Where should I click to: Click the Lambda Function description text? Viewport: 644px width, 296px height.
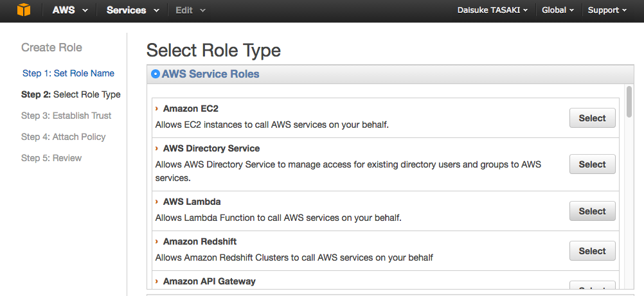[x=278, y=218]
